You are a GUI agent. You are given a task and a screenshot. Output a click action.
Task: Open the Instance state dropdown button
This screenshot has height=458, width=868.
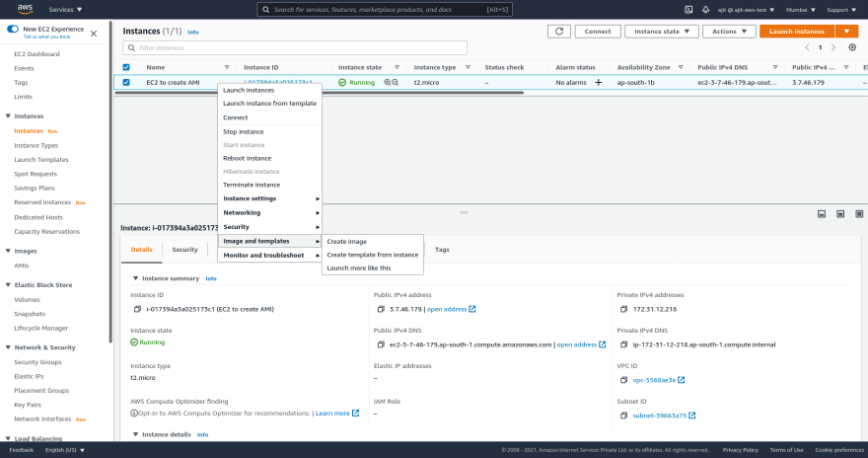coord(662,32)
